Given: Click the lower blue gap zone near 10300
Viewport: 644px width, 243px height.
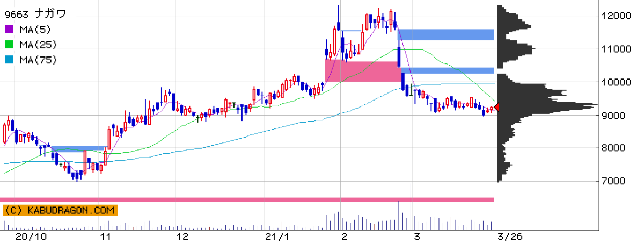Looking at the screenshot, I should click(448, 70).
